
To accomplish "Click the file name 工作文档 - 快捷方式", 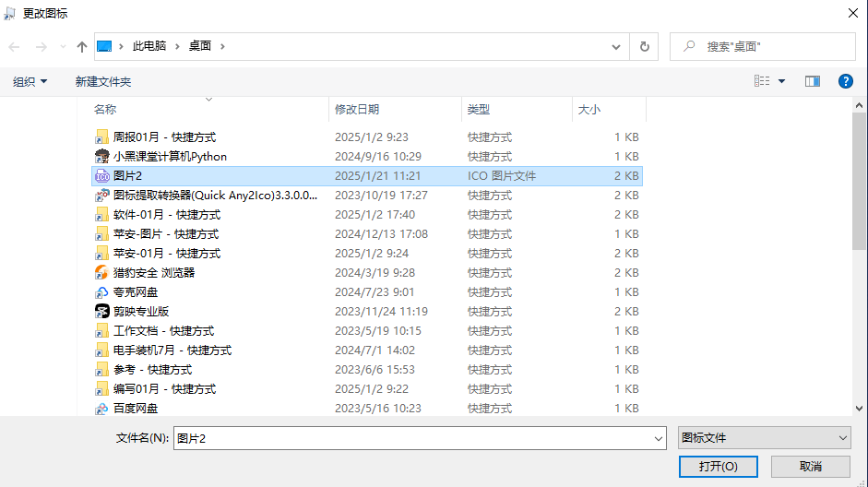I will coord(163,330).
